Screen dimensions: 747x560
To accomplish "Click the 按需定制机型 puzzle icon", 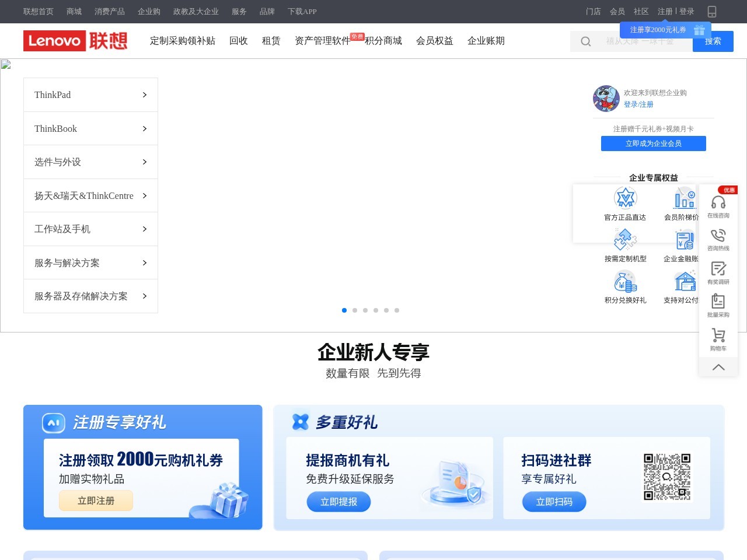I will [626, 240].
